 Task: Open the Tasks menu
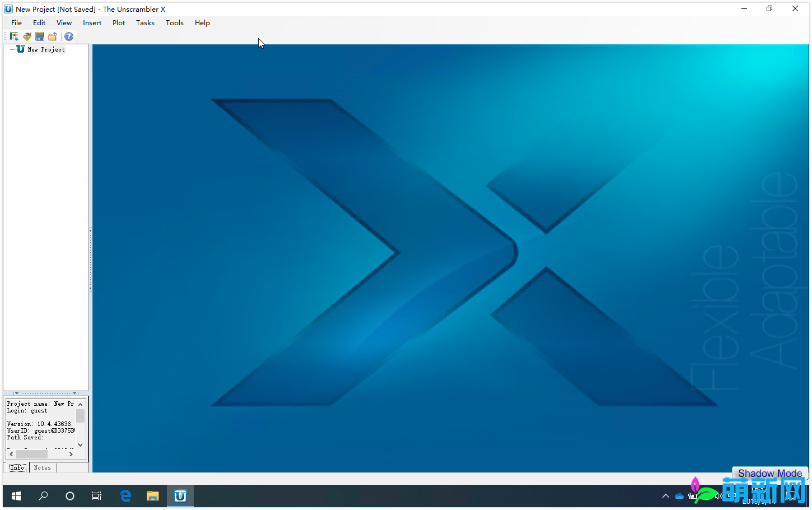point(145,23)
